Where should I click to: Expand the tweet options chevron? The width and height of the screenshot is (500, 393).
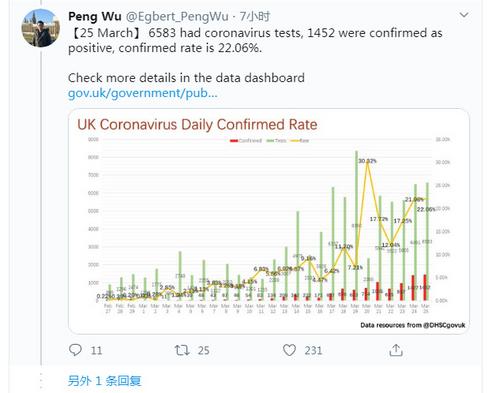[x=464, y=15]
